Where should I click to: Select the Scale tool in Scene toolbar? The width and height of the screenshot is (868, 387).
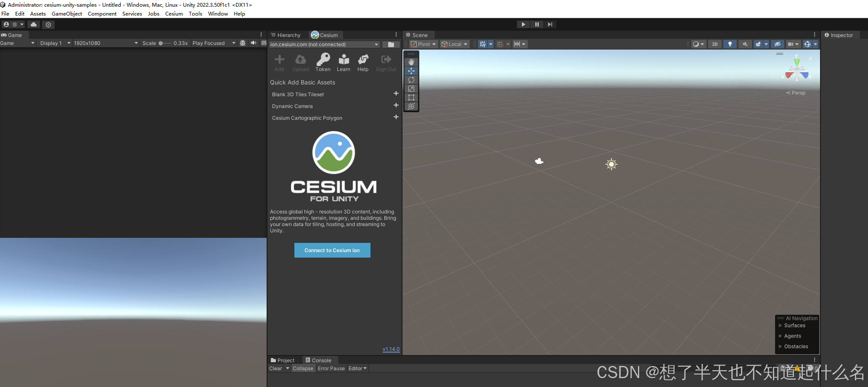coord(411,89)
